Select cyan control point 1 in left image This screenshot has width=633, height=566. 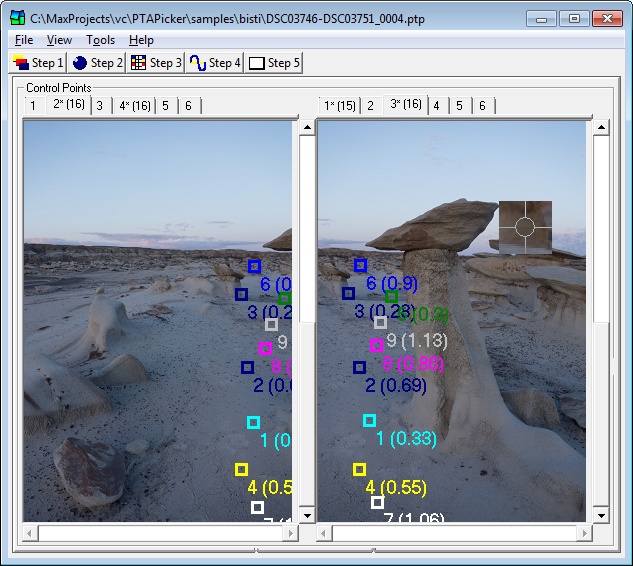[254, 423]
